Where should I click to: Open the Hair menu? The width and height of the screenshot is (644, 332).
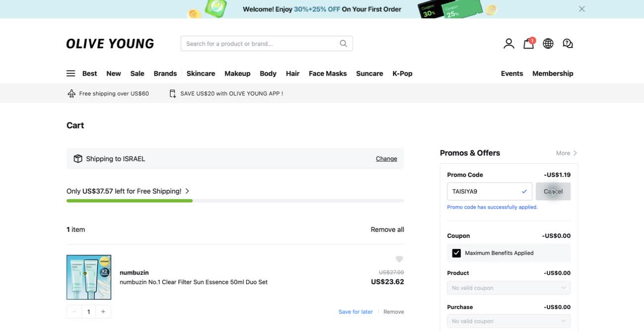293,73
